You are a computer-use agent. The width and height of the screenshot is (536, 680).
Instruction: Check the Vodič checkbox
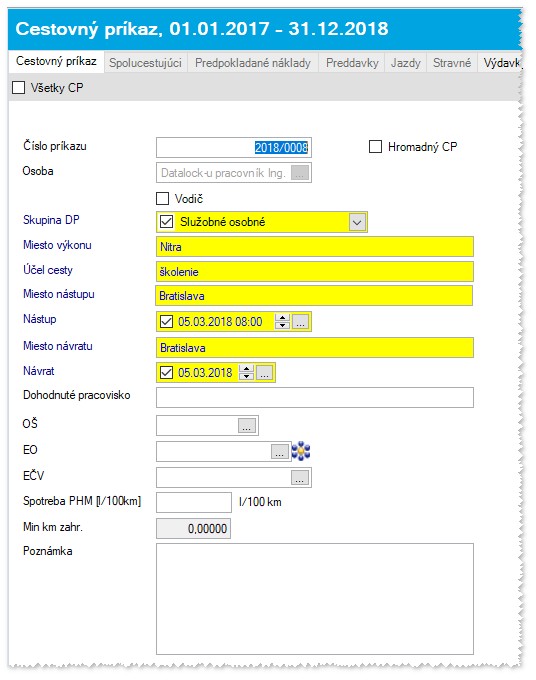[162, 199]
